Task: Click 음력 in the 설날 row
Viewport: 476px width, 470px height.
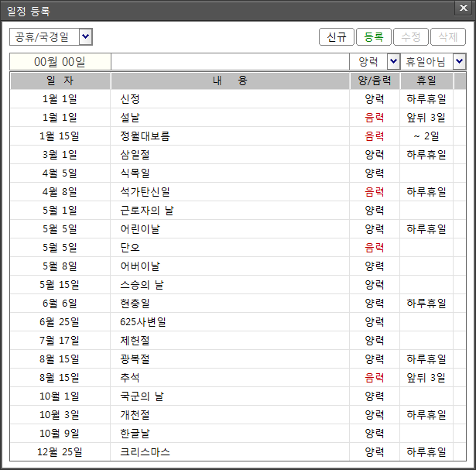Action: tap(375, 118)
